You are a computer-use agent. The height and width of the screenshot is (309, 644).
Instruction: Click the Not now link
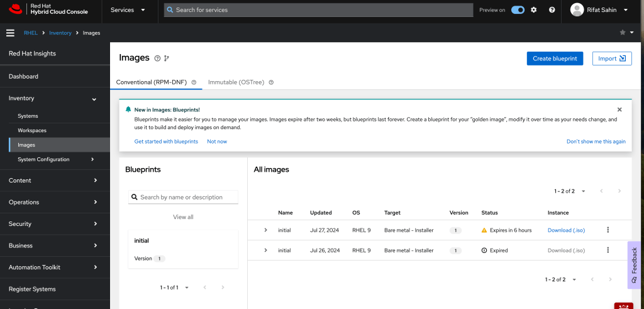[x=217, y=142]
